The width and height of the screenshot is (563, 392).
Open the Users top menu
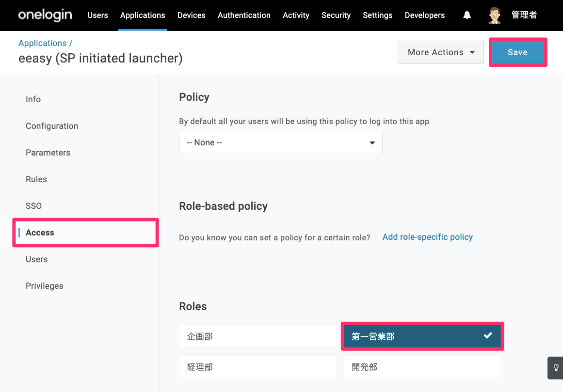click(97, 16)
